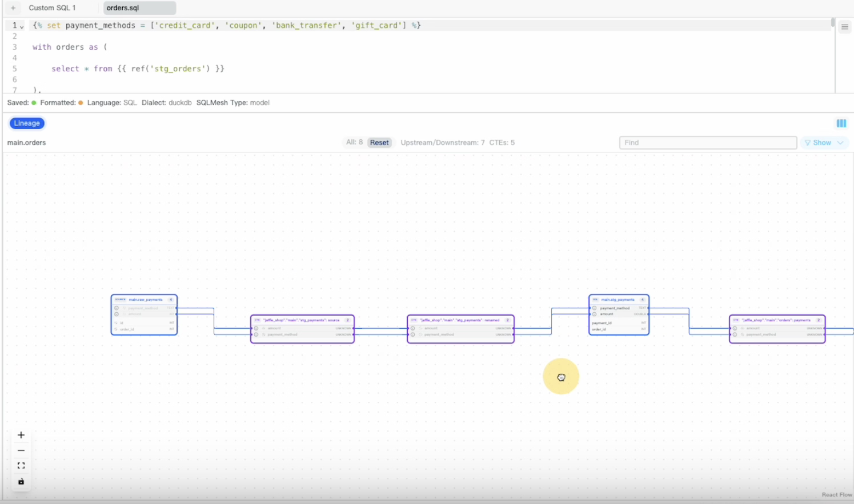Click the React Flow attribution link
This screenshot has width=854, height=504.
836,494
